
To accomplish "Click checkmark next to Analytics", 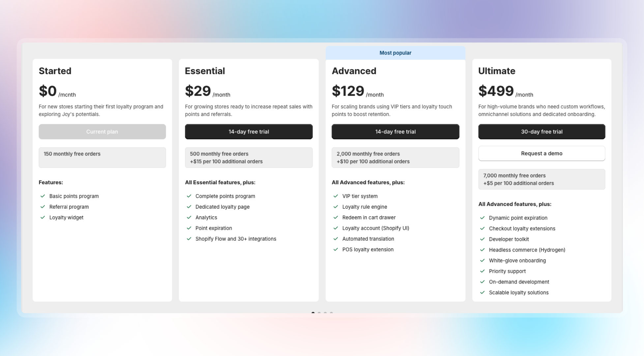I will click(x=189, y=218).
